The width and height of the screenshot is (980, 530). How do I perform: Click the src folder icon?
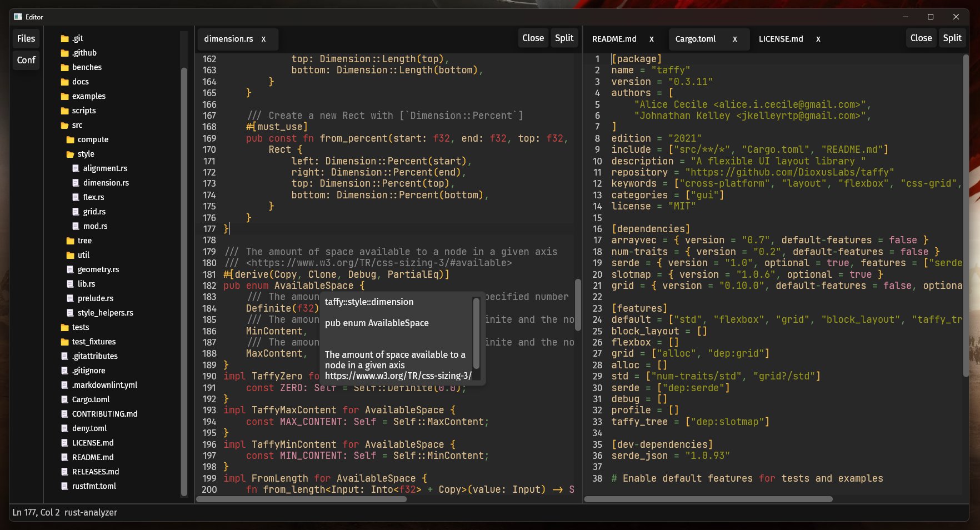click(65, 125)
